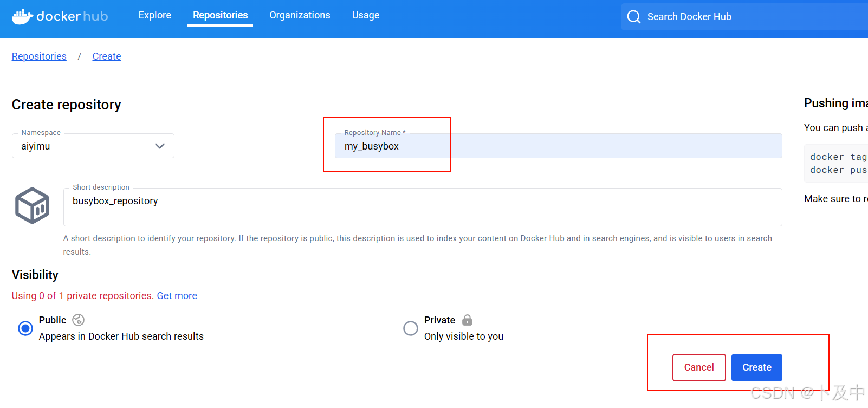Click the Create button
This screenshot has height=408, width=868.
(x=757, y=367)
